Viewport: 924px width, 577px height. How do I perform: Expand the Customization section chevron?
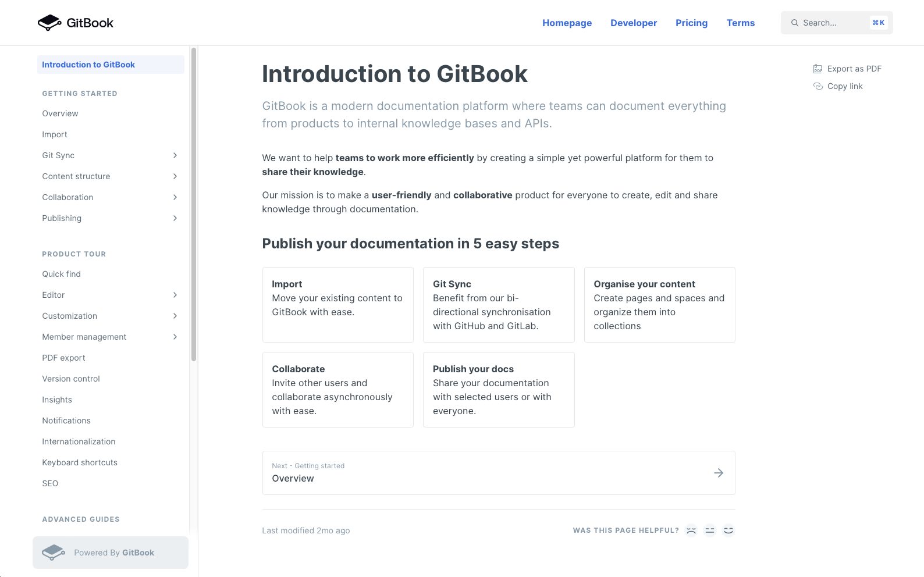point(175,316)
